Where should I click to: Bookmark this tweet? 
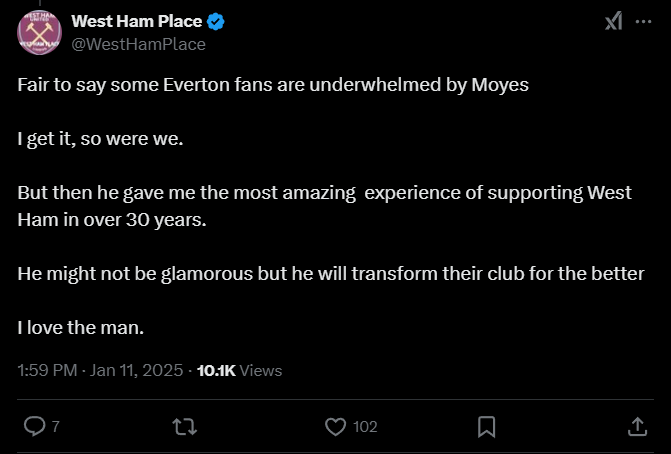coord(487,427)
